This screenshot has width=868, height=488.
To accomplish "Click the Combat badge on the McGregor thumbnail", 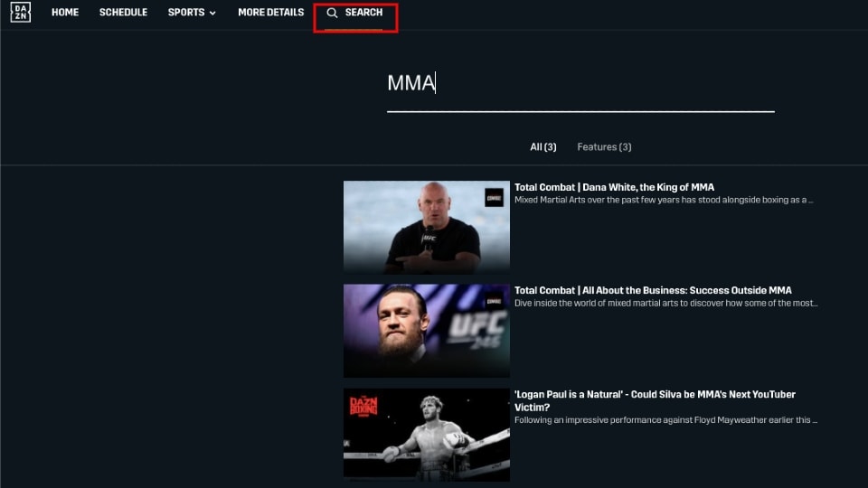I will (494, 301).
